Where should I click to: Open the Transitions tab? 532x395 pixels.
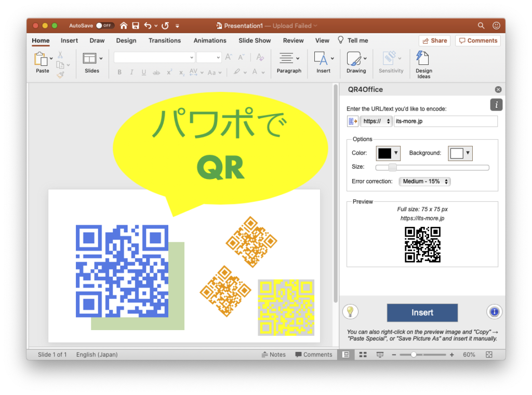(165, 40)
